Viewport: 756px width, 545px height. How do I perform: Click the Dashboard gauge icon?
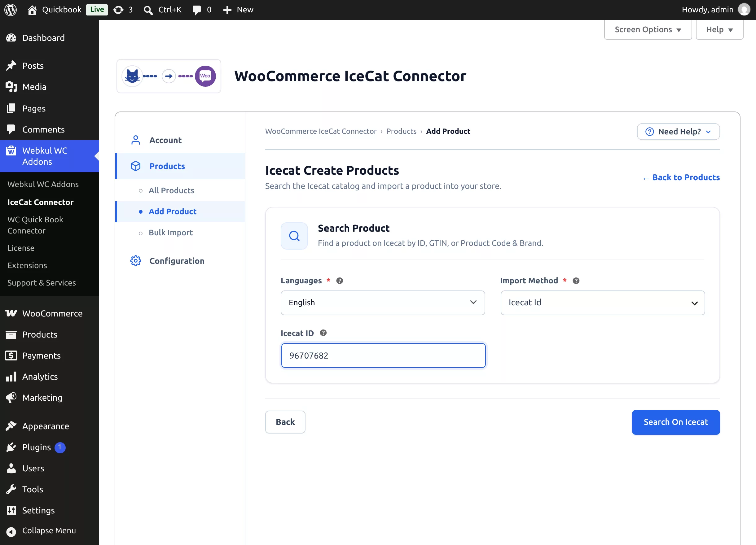pyautogui.click(x=11, y=38)
